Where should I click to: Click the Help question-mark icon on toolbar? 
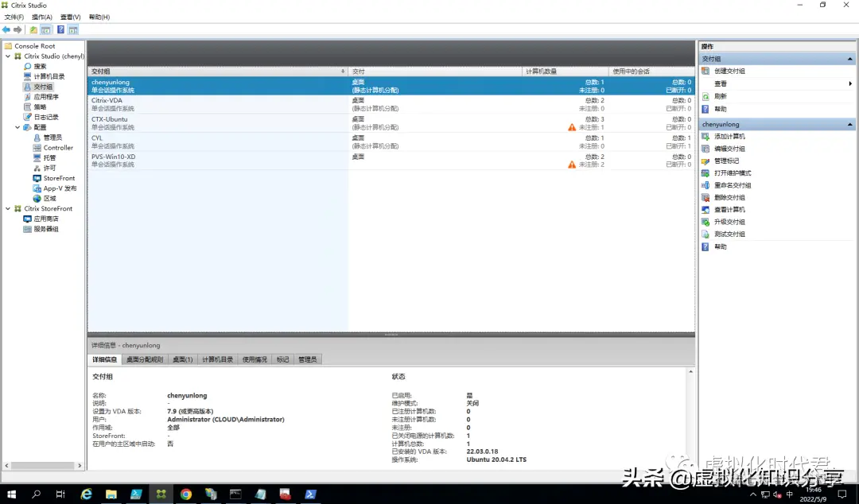tap(61, 29)
